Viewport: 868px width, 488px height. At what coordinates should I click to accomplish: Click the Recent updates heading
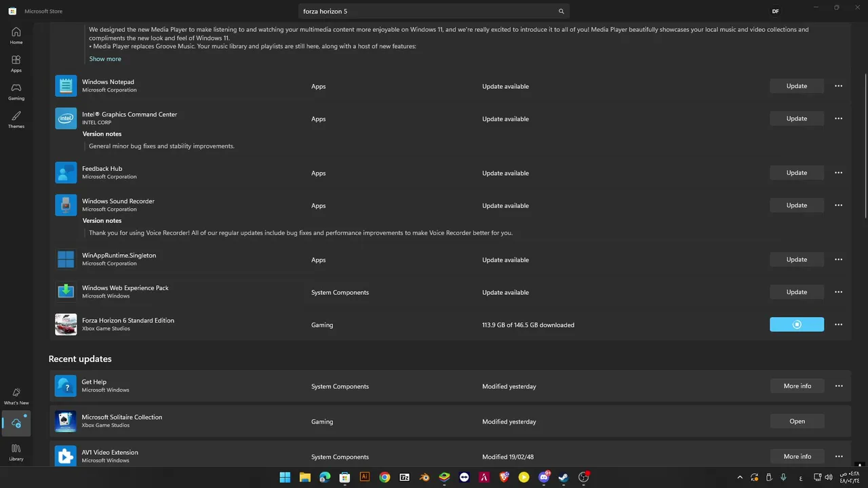click(x=80, y=359)
